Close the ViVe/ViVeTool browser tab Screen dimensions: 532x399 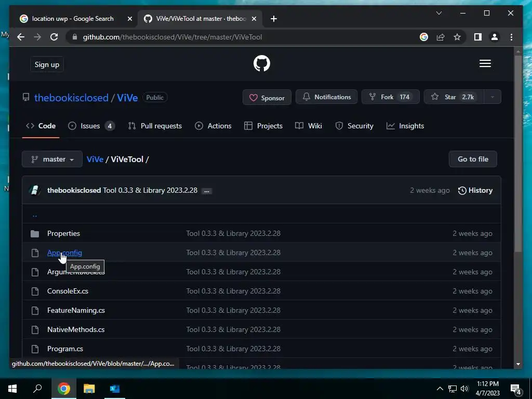pyautogui.click(x=254, y=19)
